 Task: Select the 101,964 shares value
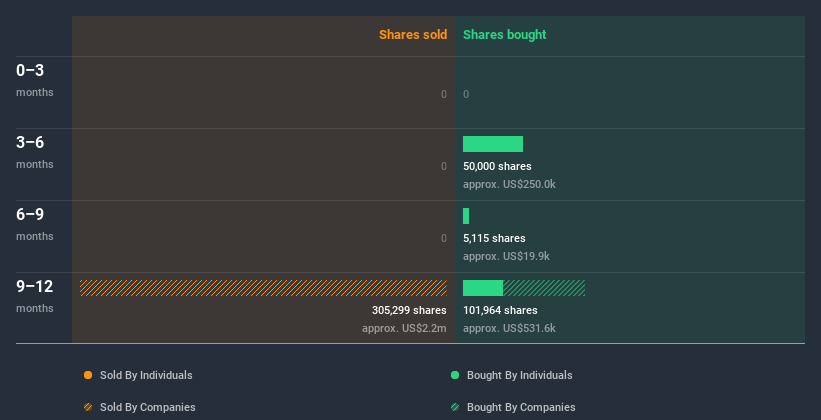point(500,311)
